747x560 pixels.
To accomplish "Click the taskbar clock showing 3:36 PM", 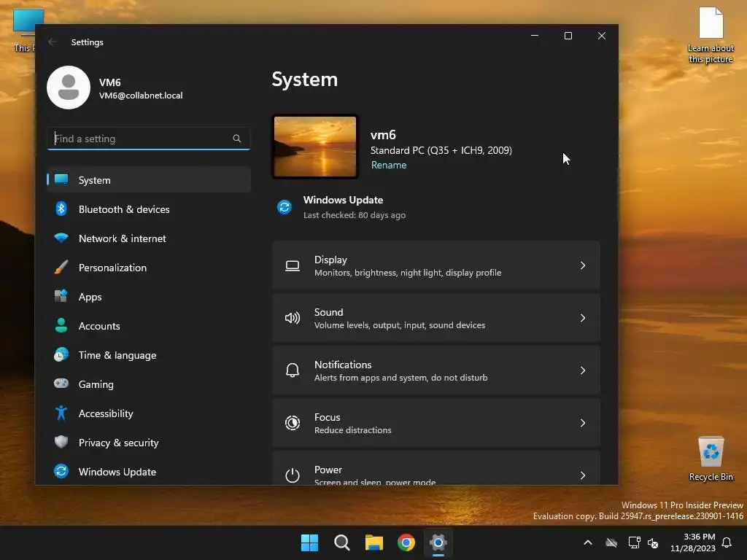I will (x=693, y=542).
